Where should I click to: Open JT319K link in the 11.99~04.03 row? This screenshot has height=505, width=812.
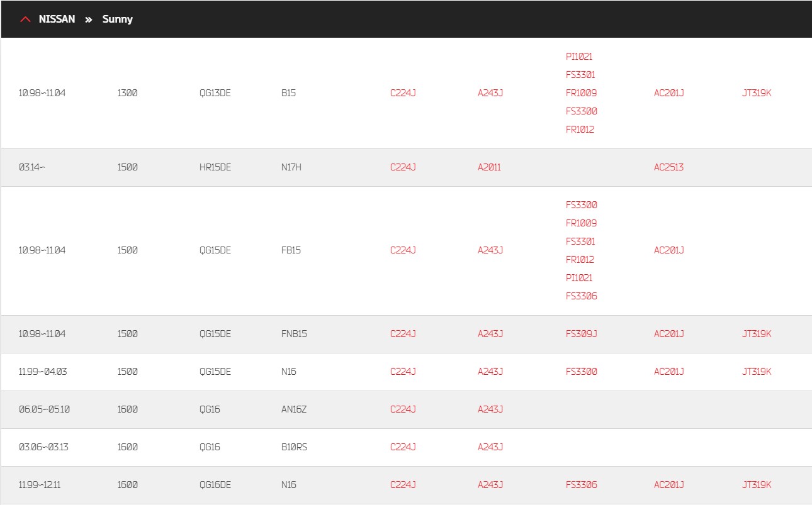click(757, 372)
